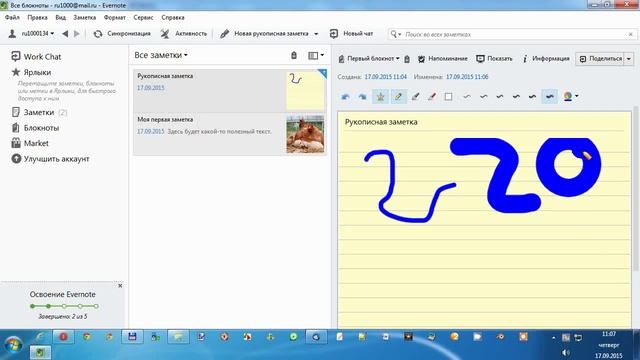
Task: Close the Освоение Evernote panel
Action: 120,286
